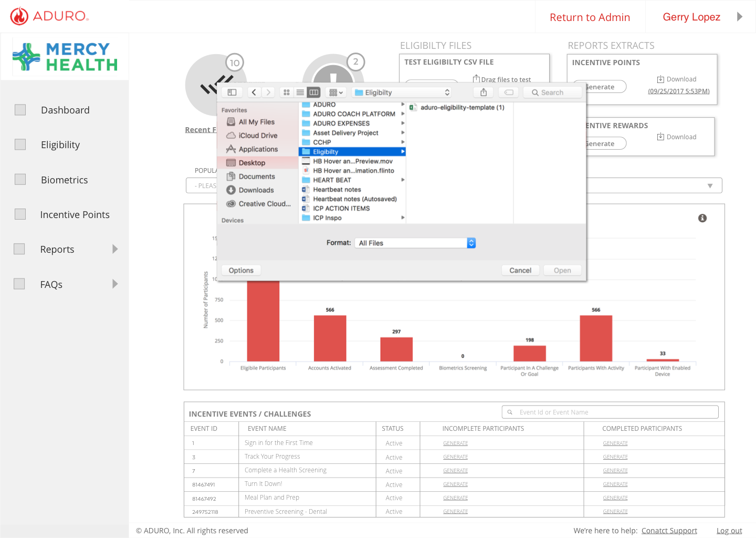Click the Event Id or Event Name field

(610, 412)
